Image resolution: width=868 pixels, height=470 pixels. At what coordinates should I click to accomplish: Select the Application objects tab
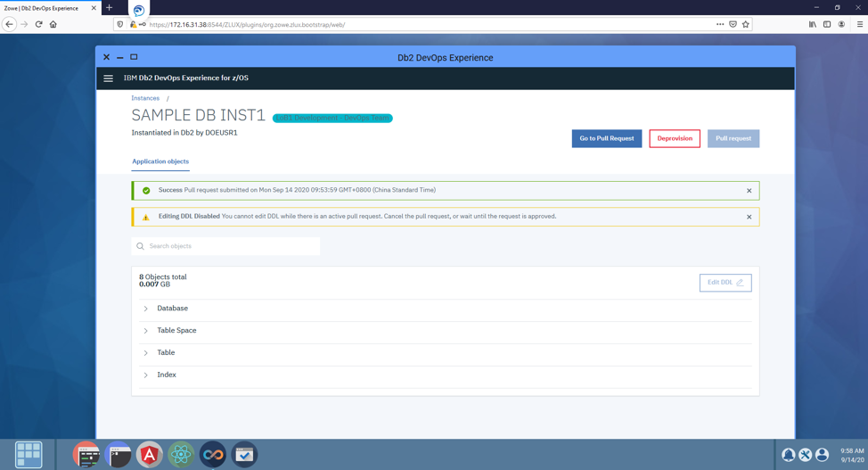160,161
